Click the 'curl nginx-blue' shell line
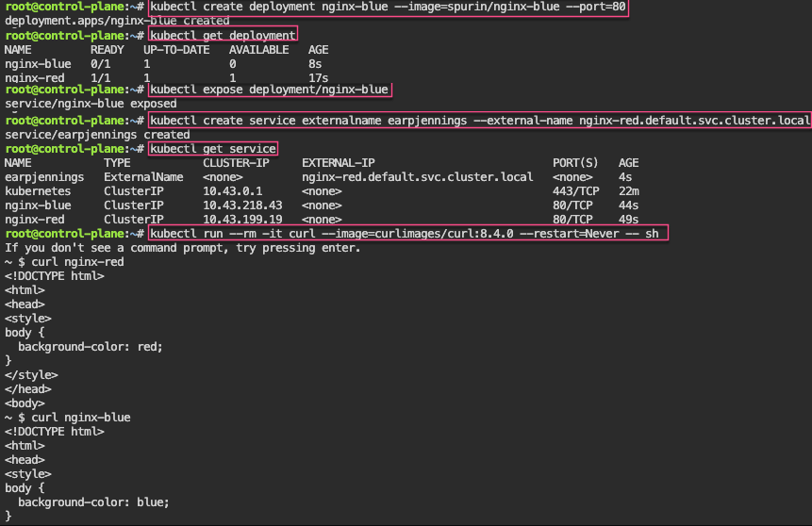This screenshot has width=812, height=526. [x=81, y=417]
